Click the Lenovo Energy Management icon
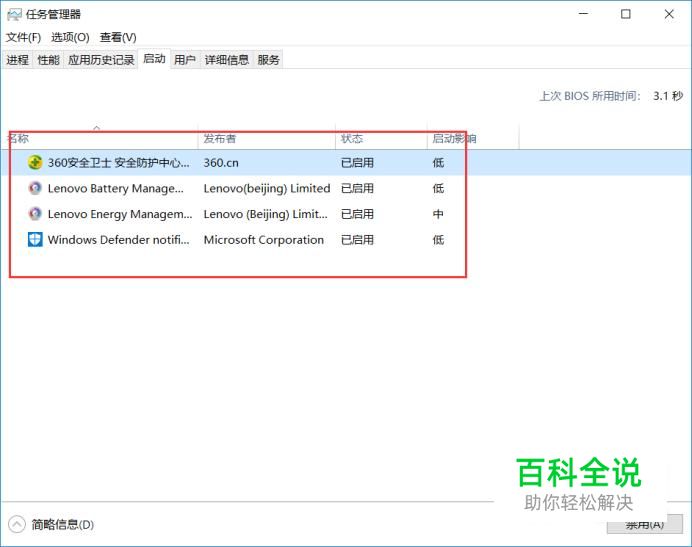The width and height of the screenshot is (692, 547). (35, 214)
